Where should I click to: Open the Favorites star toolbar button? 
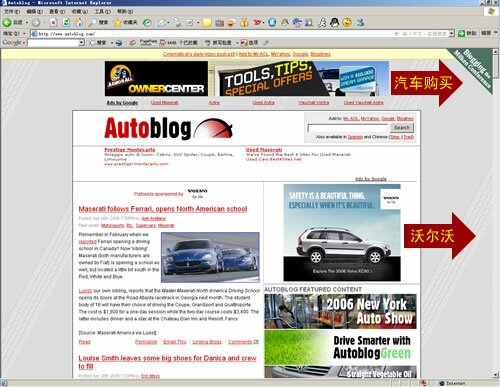coord(125,22)
